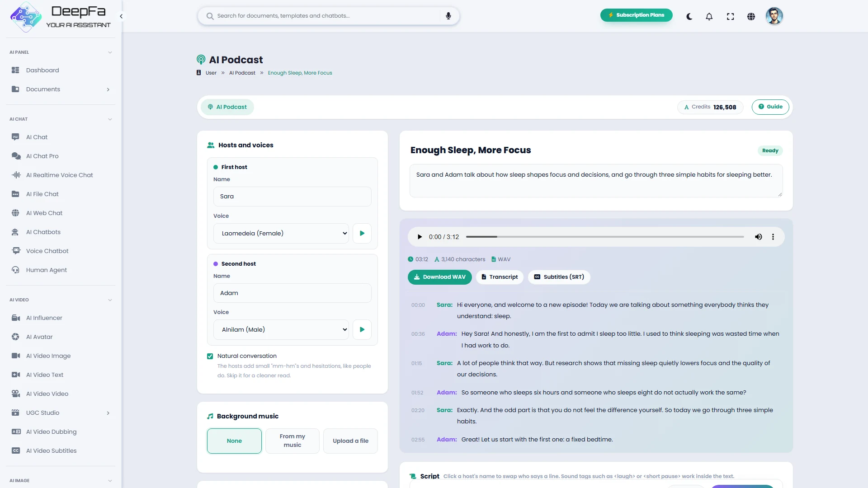Collapse the sidebar with the arrow icon
This screenshot has height=488, width=868.
(x=121, y=16)
